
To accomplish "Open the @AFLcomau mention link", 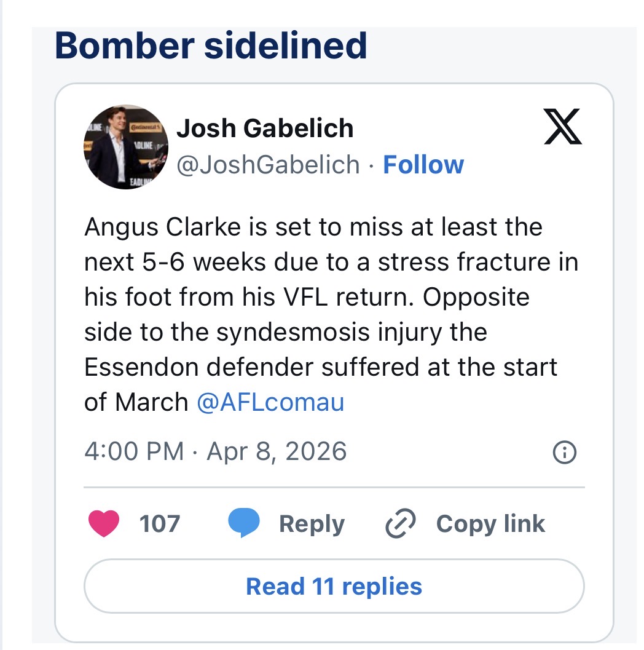I will tap(270, 402).
